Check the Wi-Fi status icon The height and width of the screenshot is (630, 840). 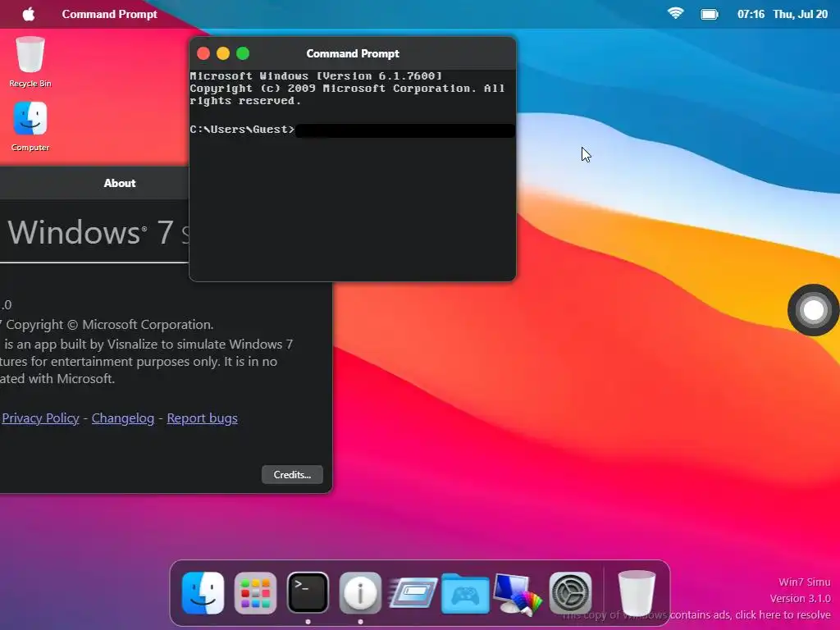click(676, 13)
